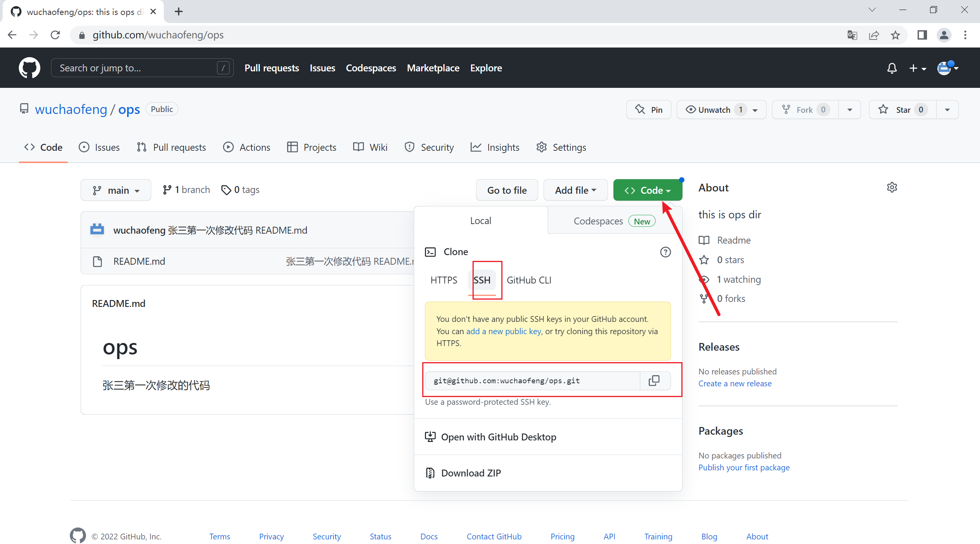Screen dimensions: 980x544
Task: Open README.md file in file list
Action: point(139,261)
